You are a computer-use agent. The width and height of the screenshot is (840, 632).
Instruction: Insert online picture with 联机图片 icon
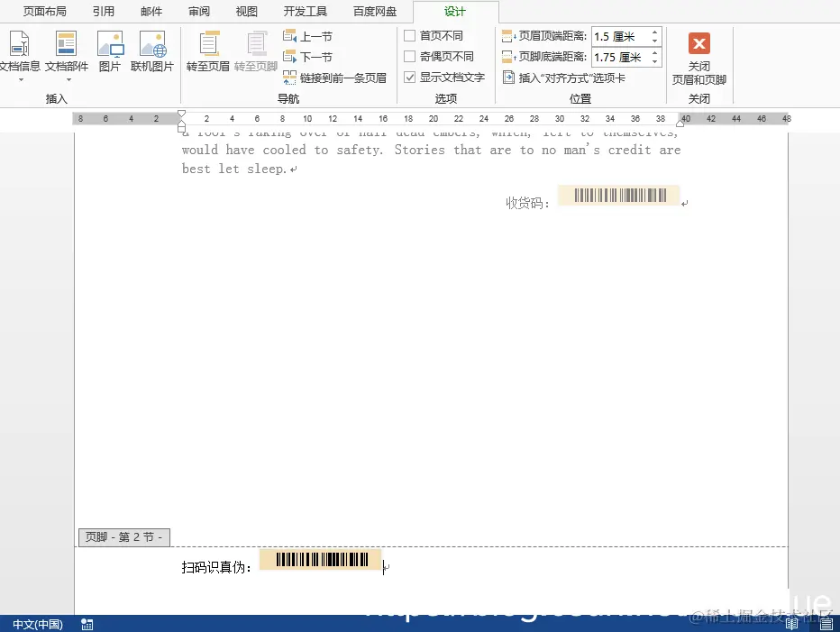pos(152,44)
